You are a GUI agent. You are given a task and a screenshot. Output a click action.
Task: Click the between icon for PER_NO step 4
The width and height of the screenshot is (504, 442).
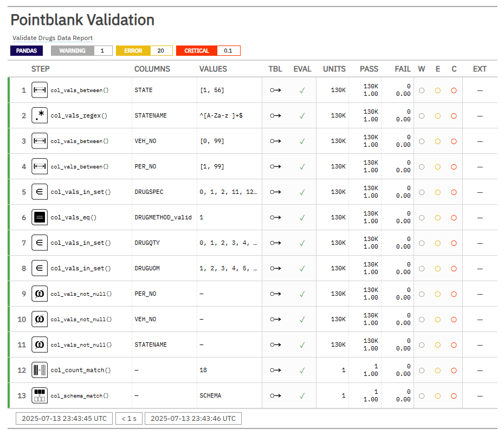(x=40, y=166)
